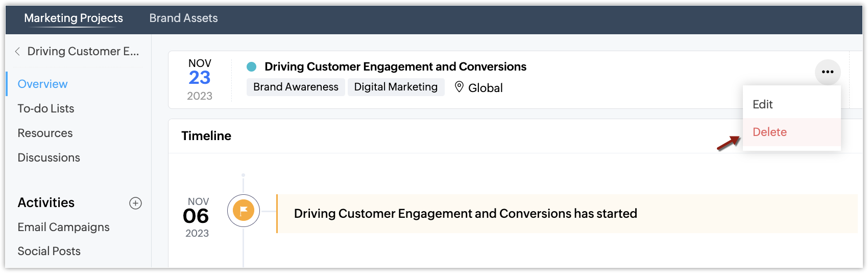Click the Digital Marketing tag
This screenshot has height=273, width=868.
(x=396, y=87)
